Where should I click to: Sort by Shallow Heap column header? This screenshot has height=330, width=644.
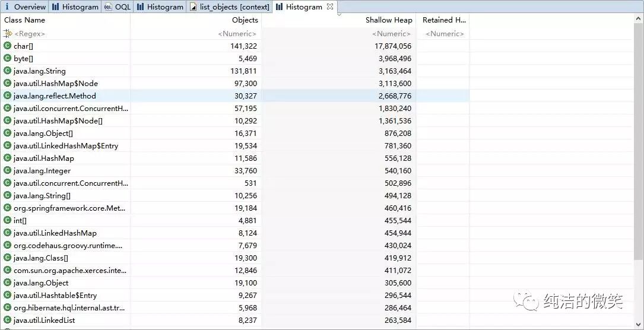[x=389, y=20]
